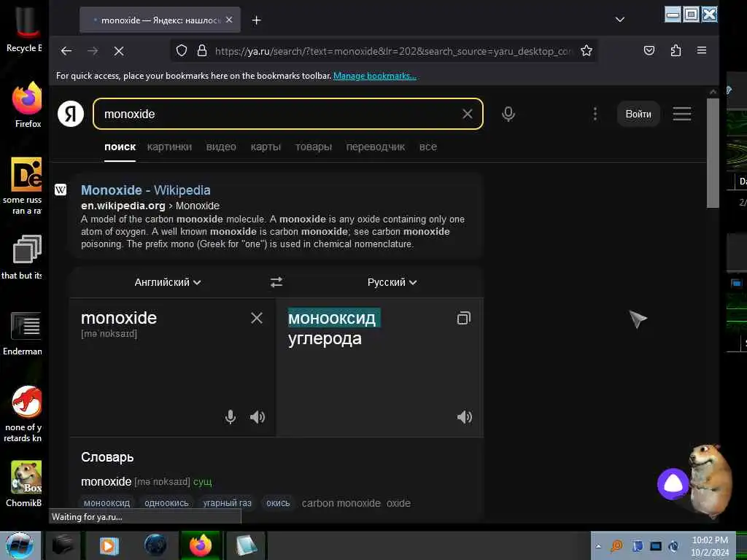Switch to the картинки tab
The height and width of the screenshot is (560, 747).
click(x=169, y=147)
